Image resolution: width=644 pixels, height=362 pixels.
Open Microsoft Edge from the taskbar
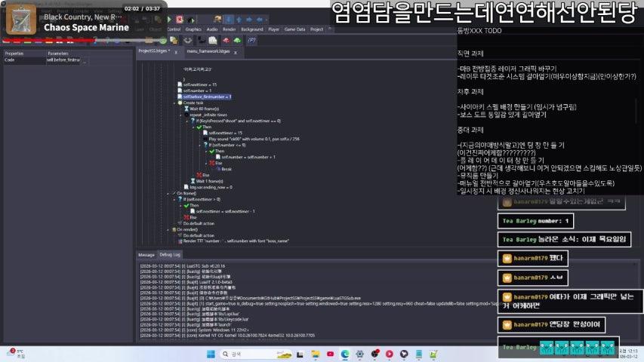pyautogui.click(x=345, y=354)
